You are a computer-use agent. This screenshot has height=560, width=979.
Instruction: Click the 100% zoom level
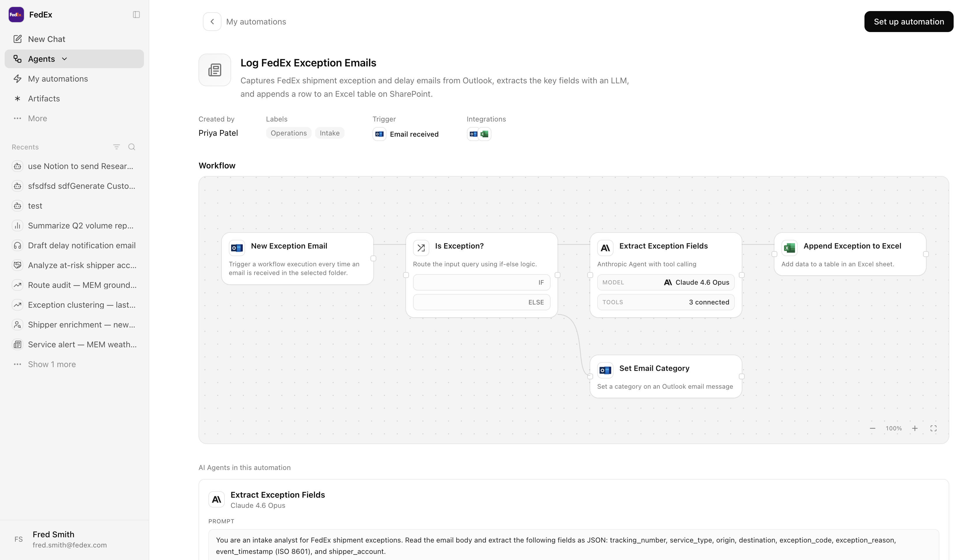894,428
